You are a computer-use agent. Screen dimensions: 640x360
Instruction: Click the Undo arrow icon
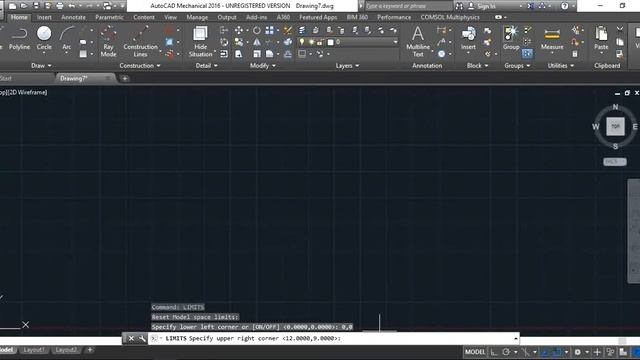click(72, 6)
